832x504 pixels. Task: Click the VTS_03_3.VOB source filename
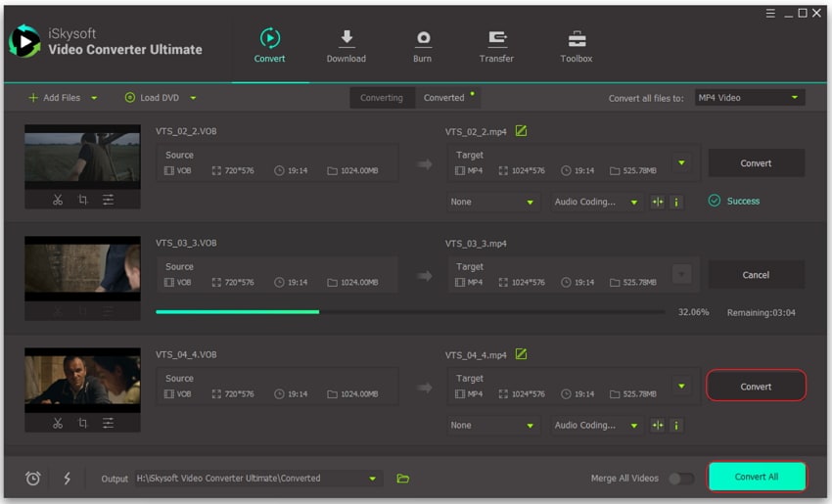tap(186, 243)
